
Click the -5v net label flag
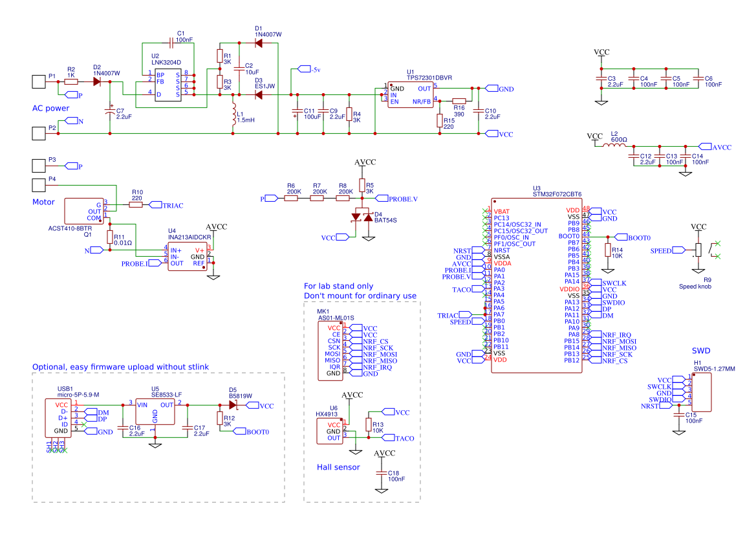click(x=309, y=69)
